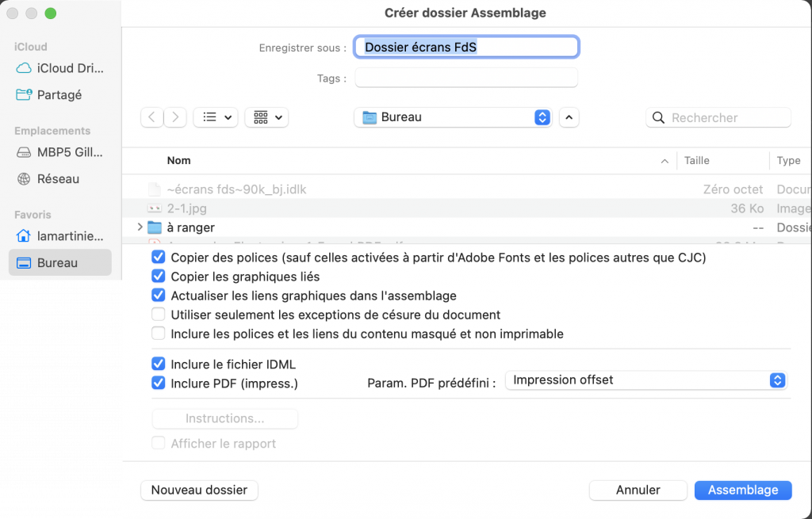Click the back navigation arrow

pos(152,117)
